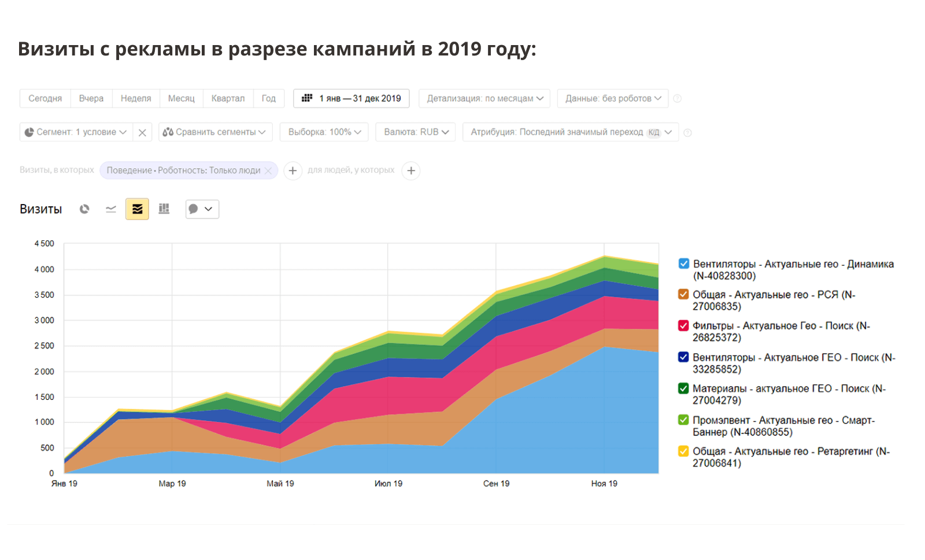Click the info icon beside the data filter
Screen dimensions: 925x560
(678, 99)
